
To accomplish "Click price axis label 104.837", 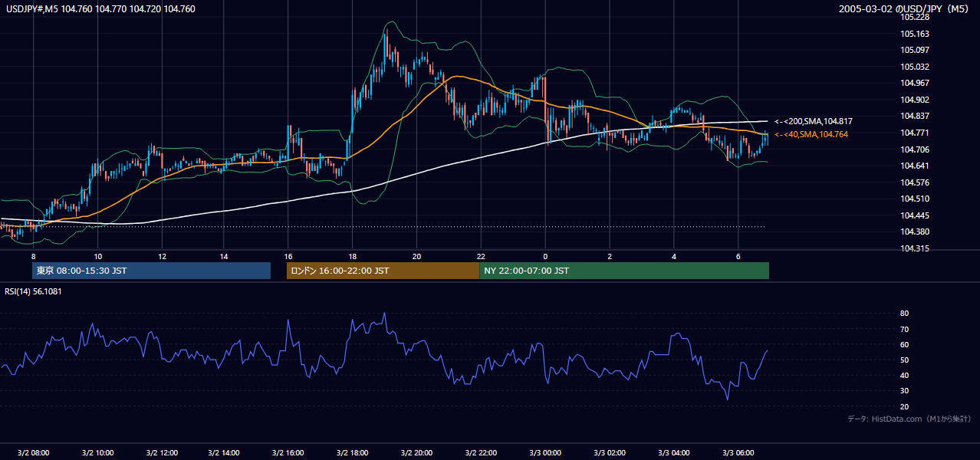I will (915, 116).
